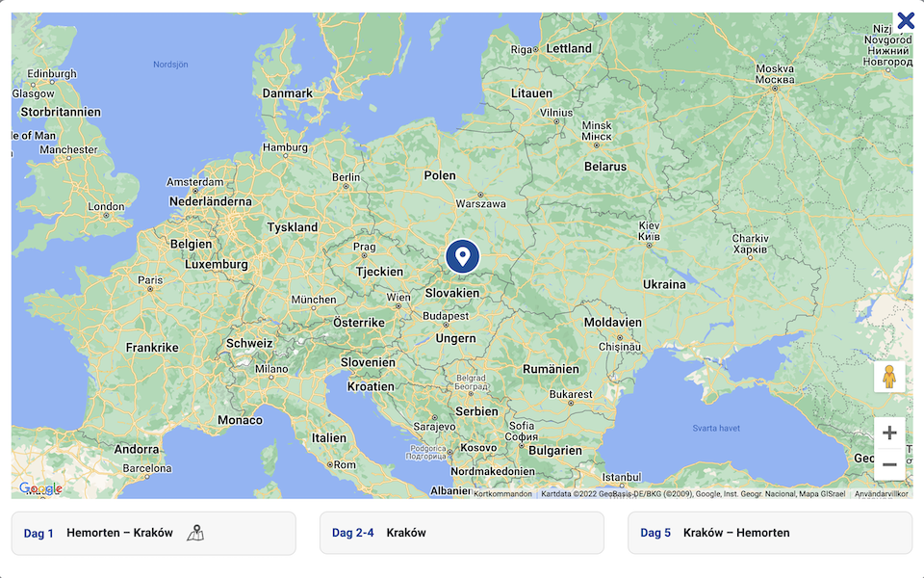924x578 pixels.
Task: Zoom out of the map
Action: (x=889, y=464)
